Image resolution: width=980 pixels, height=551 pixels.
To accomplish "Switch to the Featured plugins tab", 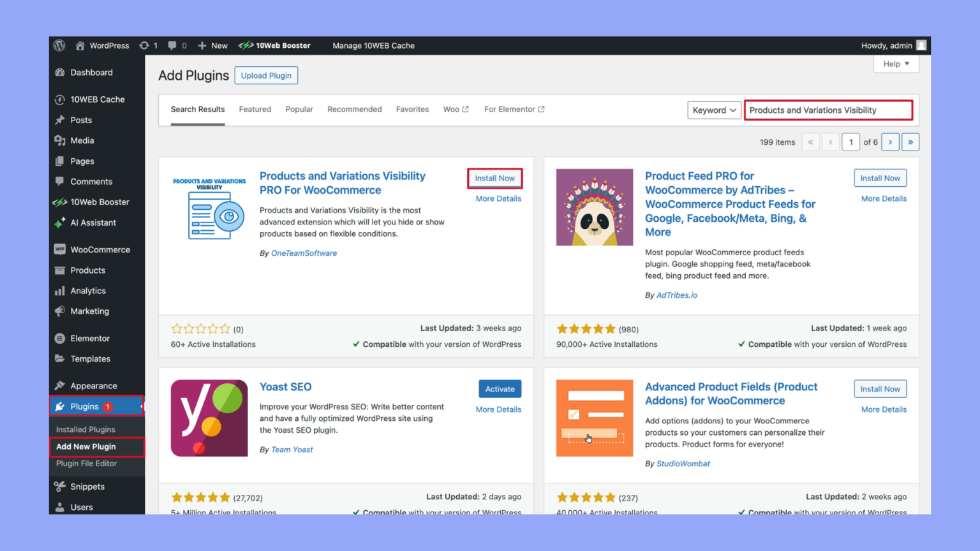I will tap(255, 109).
